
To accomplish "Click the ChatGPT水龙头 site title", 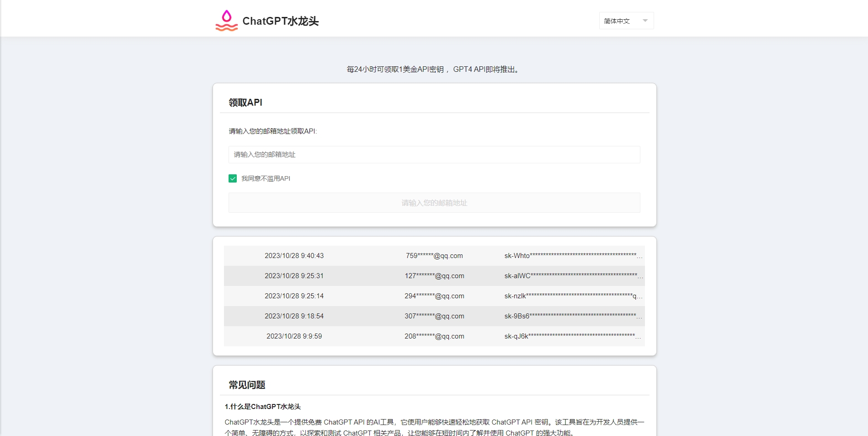I will pyautogui.click(x=280, y=21).
